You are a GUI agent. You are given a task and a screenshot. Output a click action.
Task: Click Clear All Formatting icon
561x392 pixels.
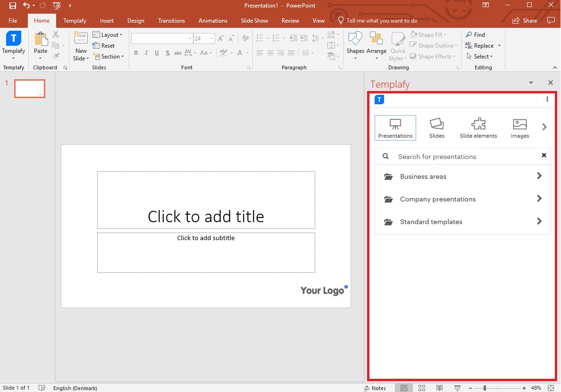[245, 38]
